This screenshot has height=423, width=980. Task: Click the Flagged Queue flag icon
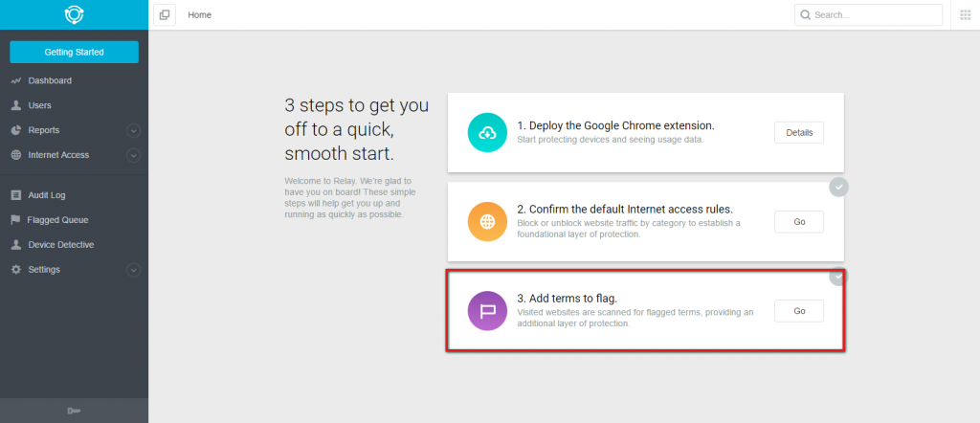[15, 220]
